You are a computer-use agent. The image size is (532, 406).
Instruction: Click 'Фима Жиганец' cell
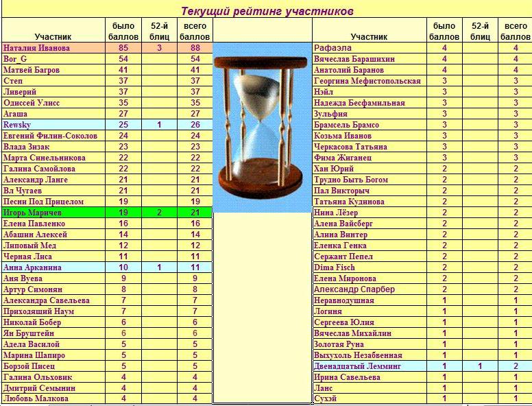pos(369,158)
